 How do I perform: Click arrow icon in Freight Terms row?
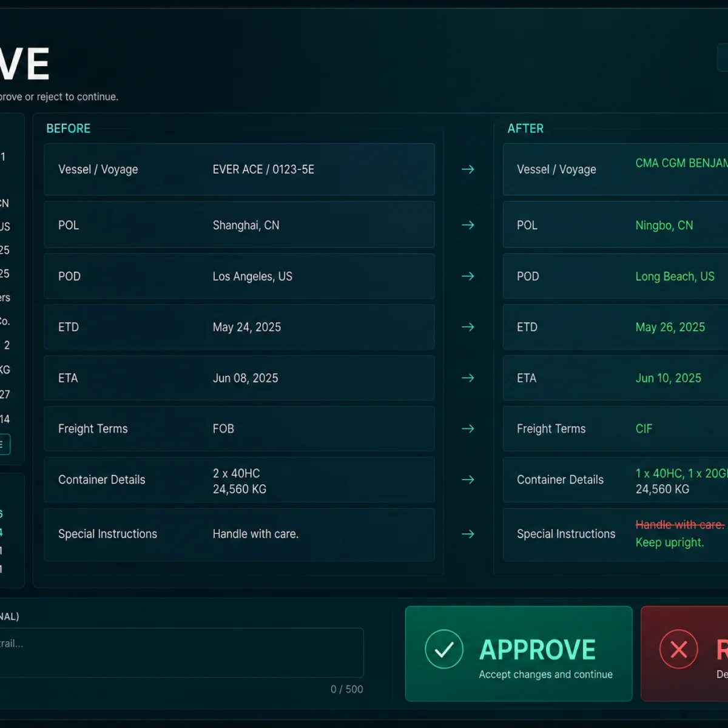[468, 429]
